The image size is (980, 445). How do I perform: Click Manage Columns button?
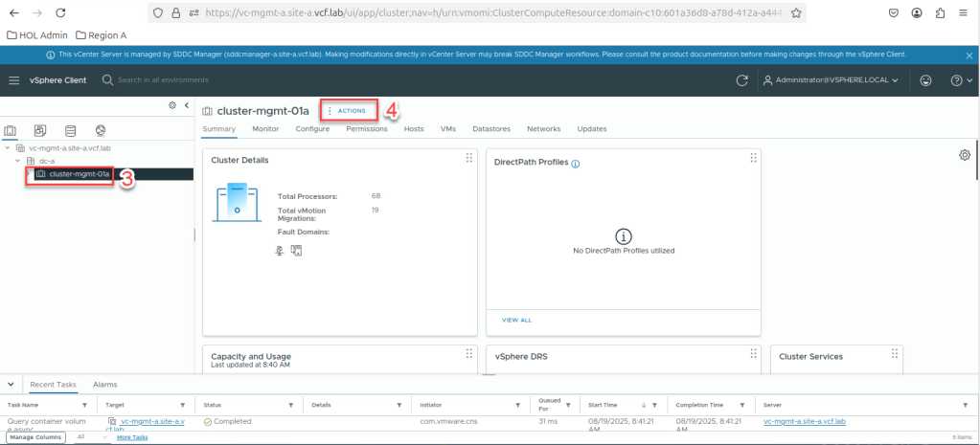[34, 437]
